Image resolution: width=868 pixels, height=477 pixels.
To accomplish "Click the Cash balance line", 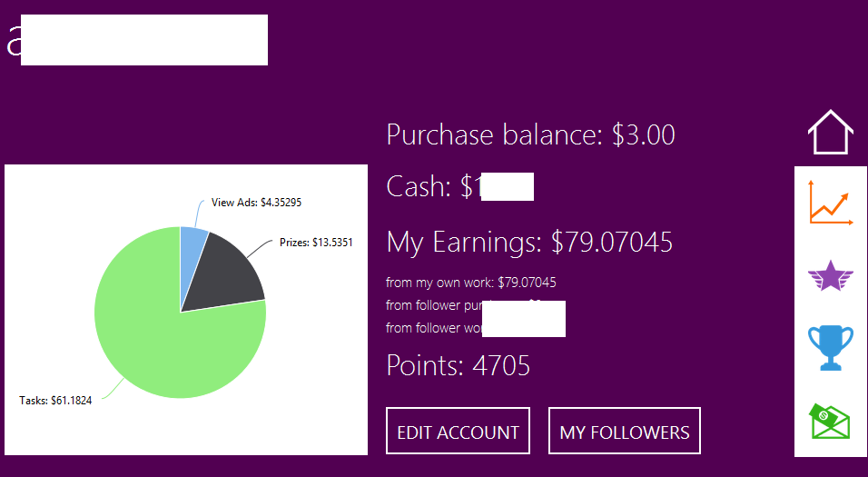I will pos(431,187).
